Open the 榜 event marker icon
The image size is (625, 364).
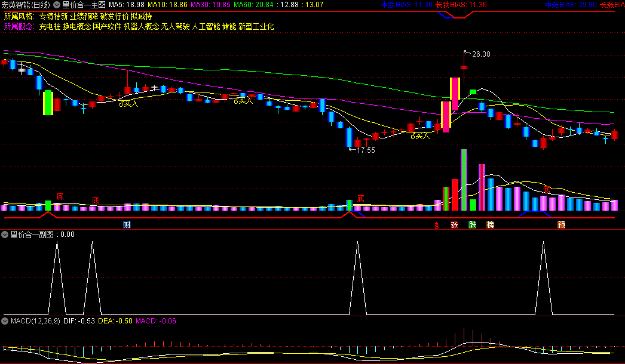[491, 224]
